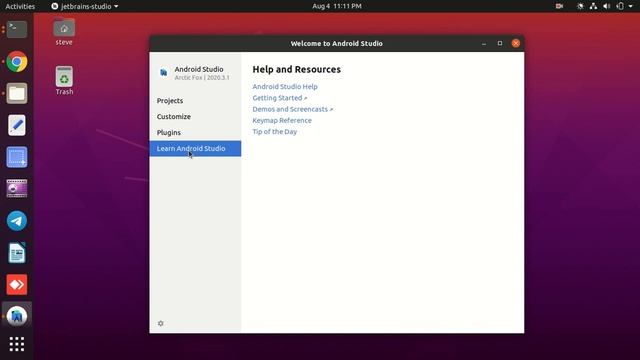640x360 pixels.
Task: Select the Learn Android Studio tab
Action: coord(195,149)
